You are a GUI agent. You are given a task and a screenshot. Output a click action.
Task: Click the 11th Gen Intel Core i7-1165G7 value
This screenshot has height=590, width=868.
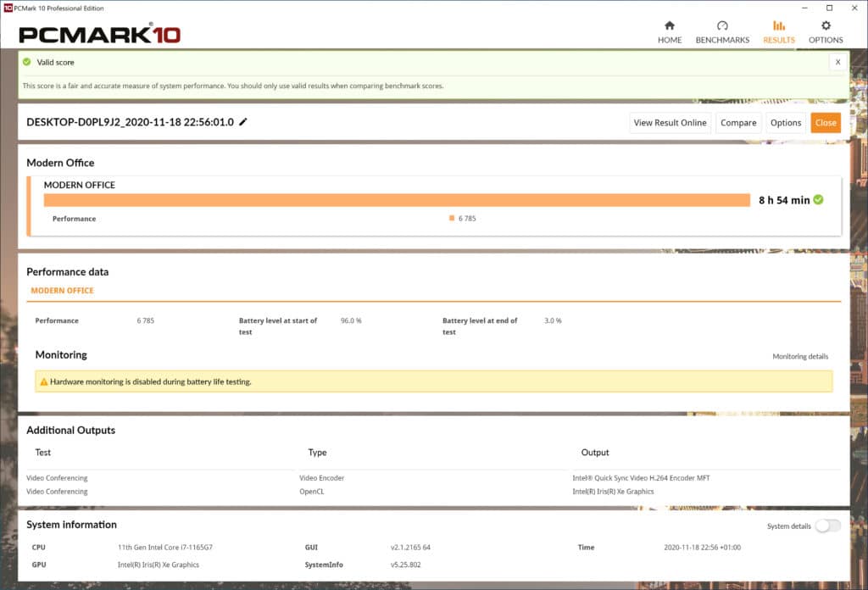click(165, 548)
